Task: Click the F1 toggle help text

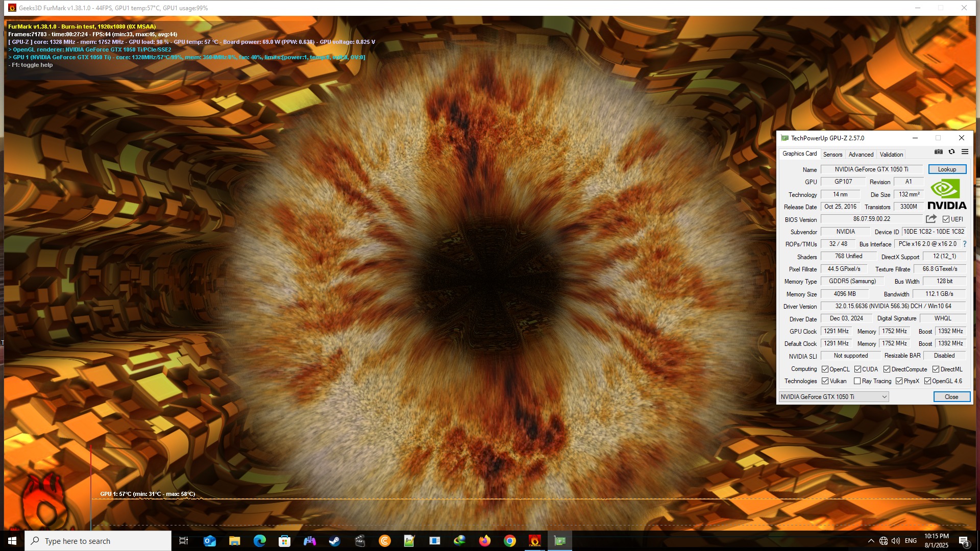Action: pos(31,65)
